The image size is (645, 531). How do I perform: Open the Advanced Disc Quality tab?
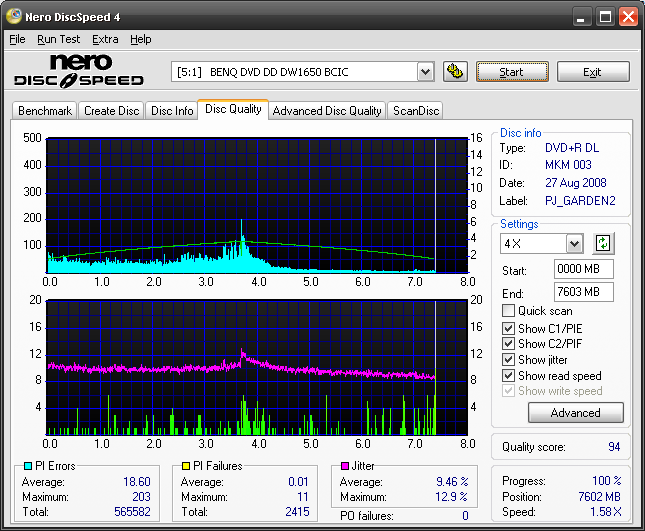[327, 111]
